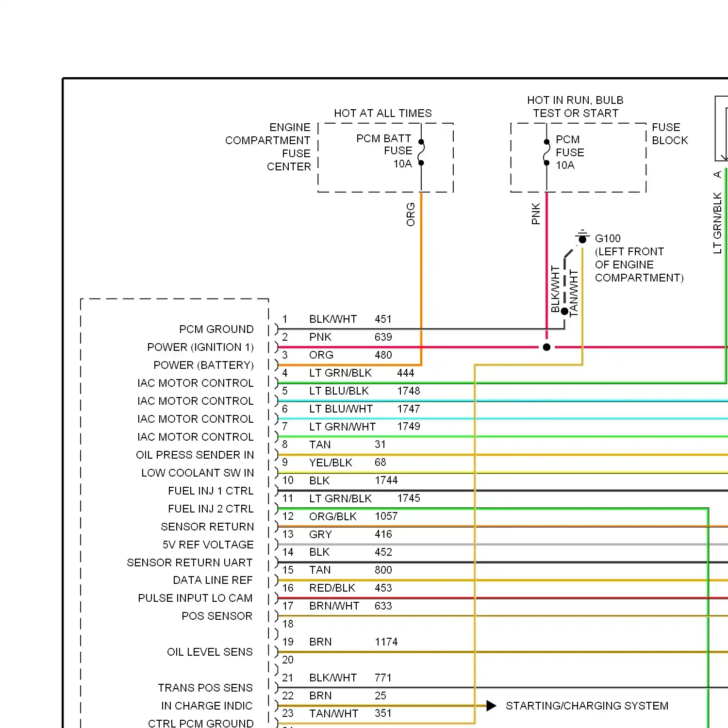The image size is (728, 728).
Task: Click wire circuit number 1174
Action: point(386,642)
